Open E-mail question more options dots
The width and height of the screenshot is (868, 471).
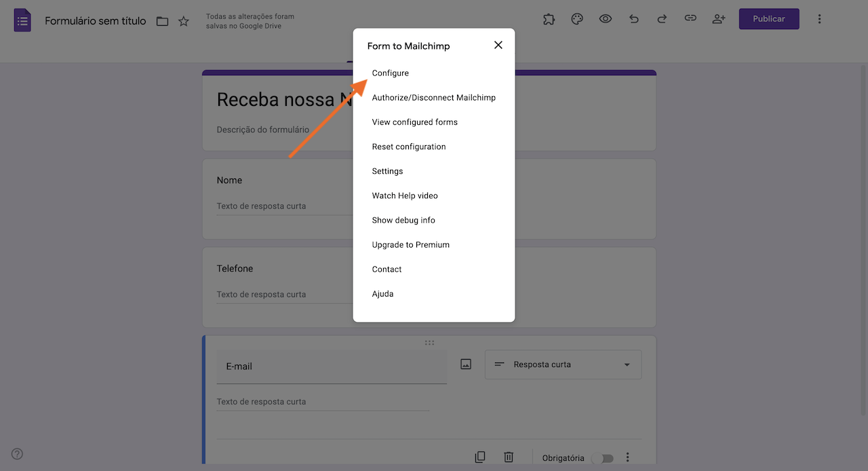[x=628, y=457]
